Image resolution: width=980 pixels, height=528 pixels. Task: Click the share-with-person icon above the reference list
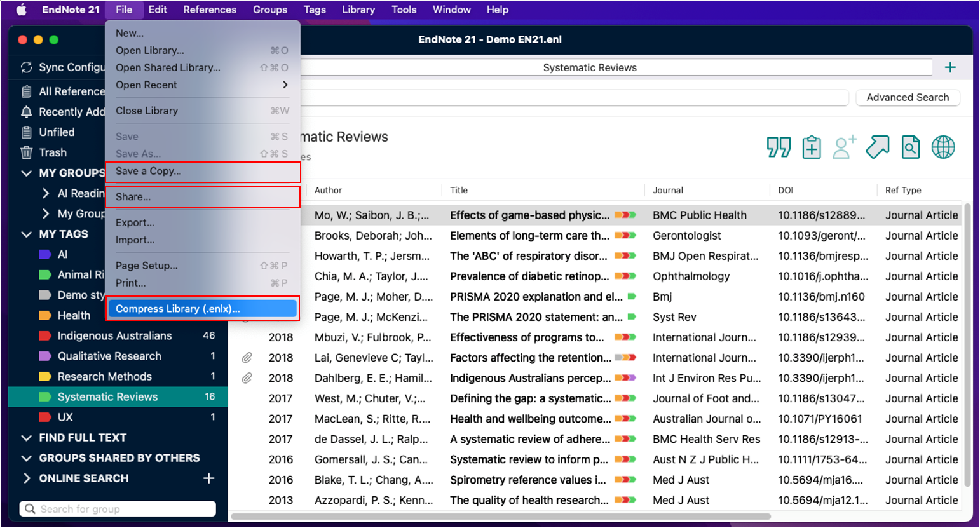coord(845,147)
